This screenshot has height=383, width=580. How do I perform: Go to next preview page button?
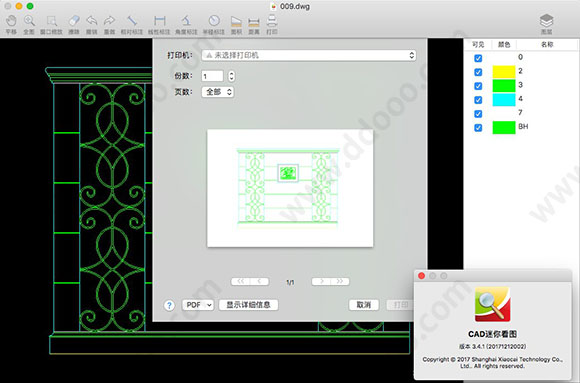321,282
